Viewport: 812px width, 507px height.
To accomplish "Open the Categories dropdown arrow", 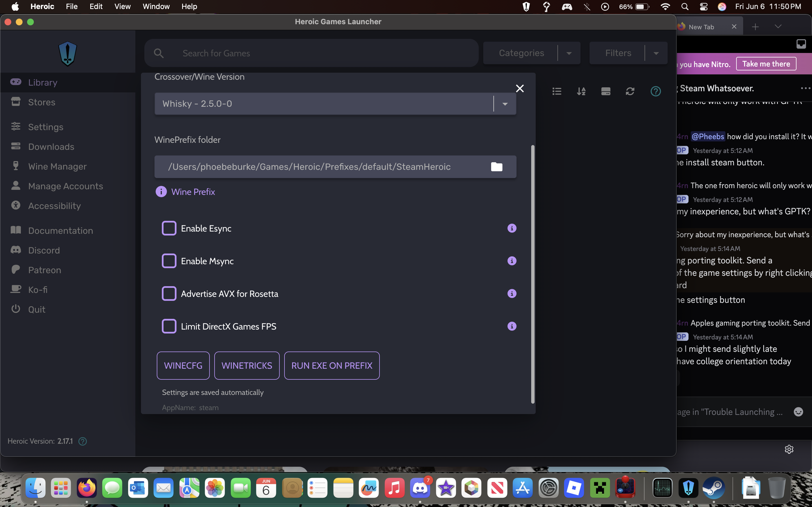I will click(x=569, y=53).
